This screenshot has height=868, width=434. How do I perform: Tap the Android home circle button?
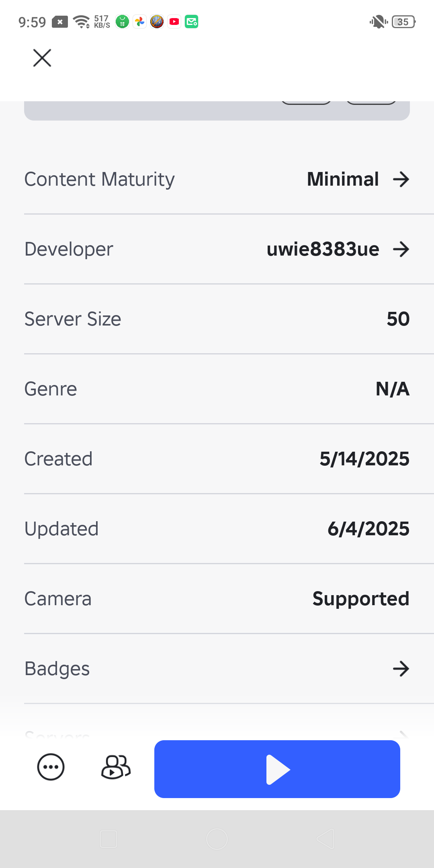pyautogui.click(x=217, y=839)
